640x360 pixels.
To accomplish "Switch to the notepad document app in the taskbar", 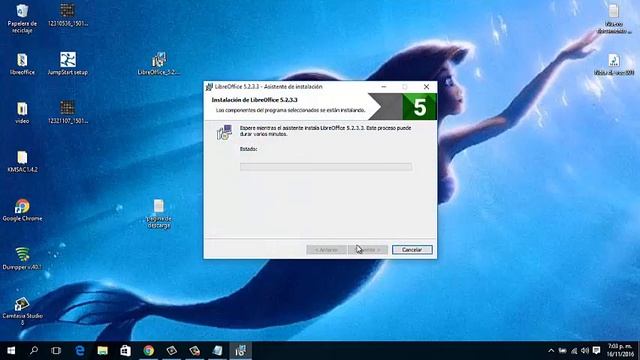I will (x=217, y=351).
